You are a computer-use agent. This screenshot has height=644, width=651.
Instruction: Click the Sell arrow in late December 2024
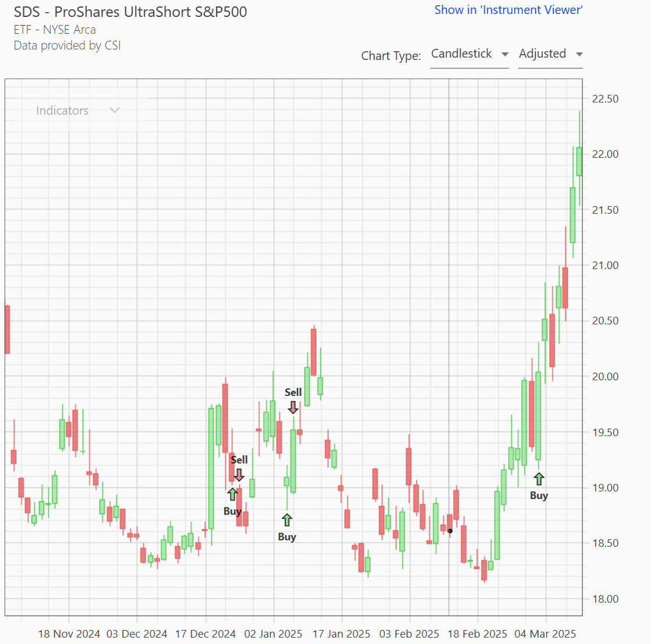pos(239,475)
